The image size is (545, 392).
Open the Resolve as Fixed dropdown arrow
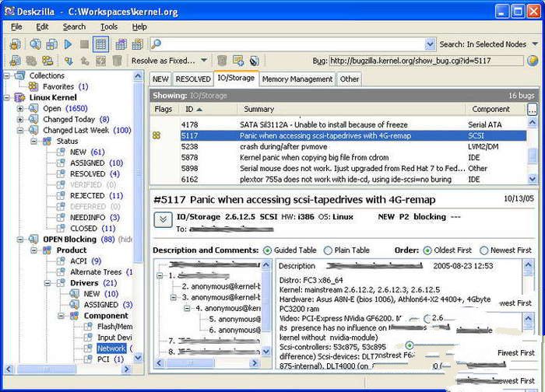pyautogui.click(x=204, y=61)
